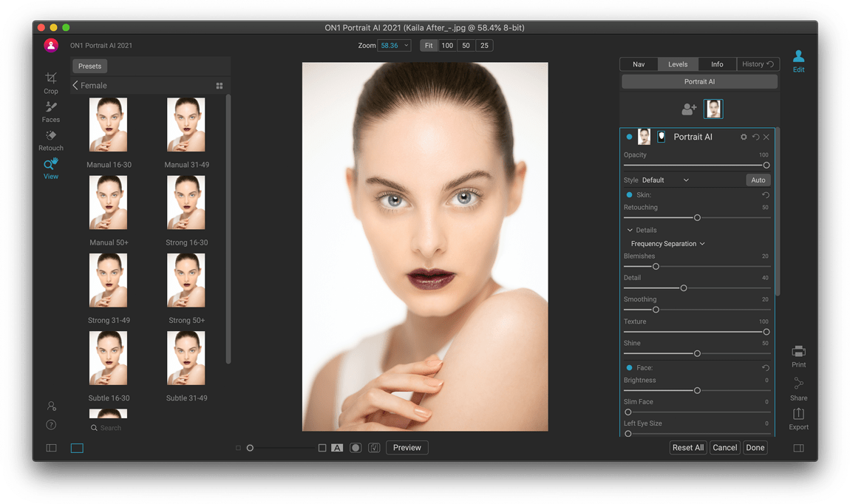Open the Edit module icon
The image size is (850, 504).
click(x=798, y=61)
